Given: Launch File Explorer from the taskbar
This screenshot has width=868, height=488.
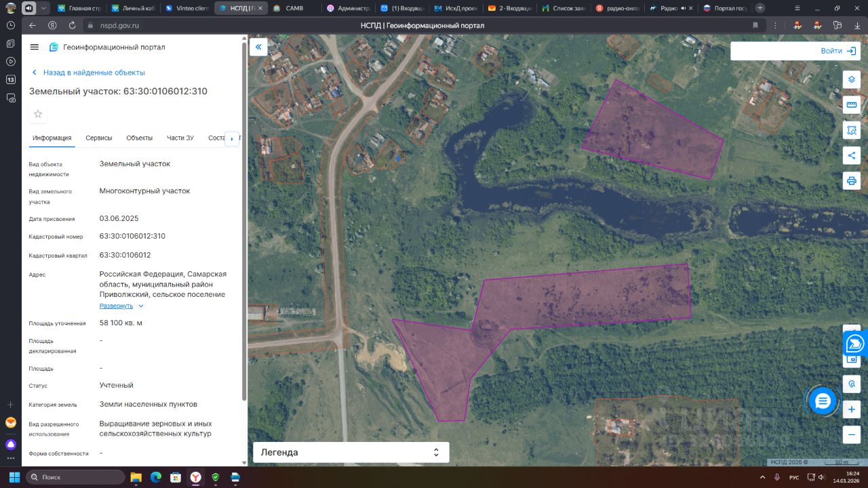Looking at the screenshot, I should click(136, 477).
